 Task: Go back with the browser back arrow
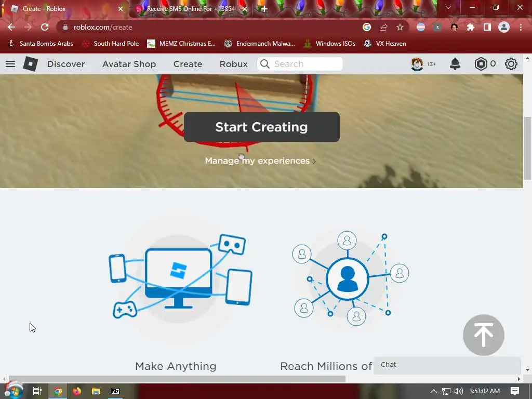(x=11, y=27)
